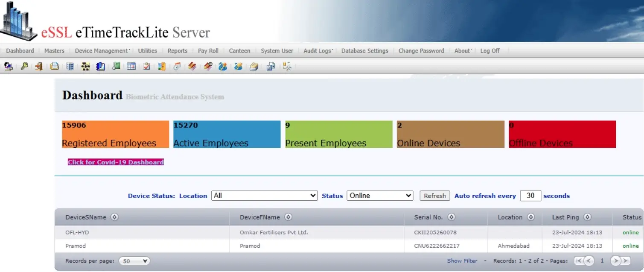Click the Status column header

coord(632,217)
